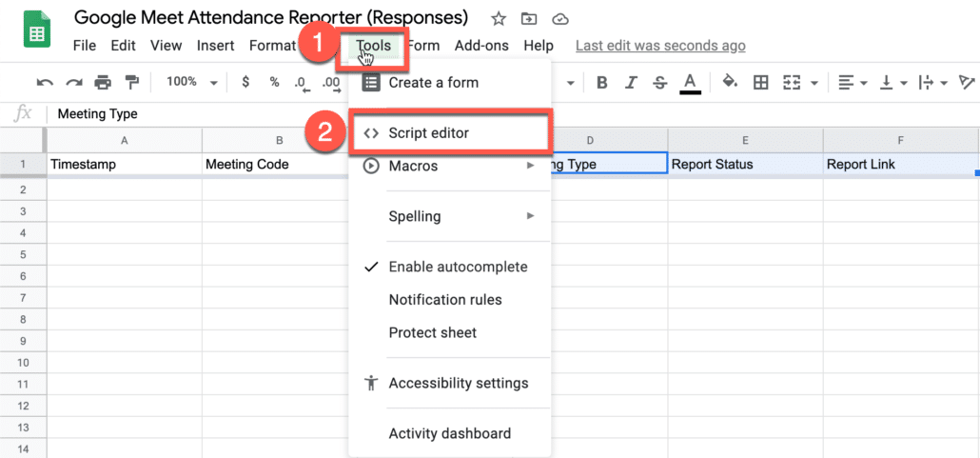Open the Help menu
This screenshot has height=458, width=980.
tap(539, 46)
